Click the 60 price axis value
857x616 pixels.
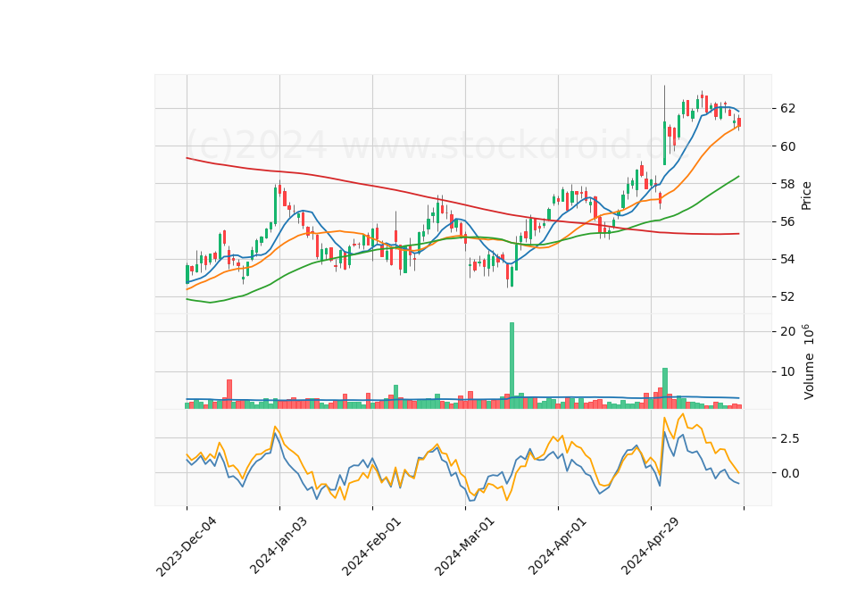[x=787, y=146]
